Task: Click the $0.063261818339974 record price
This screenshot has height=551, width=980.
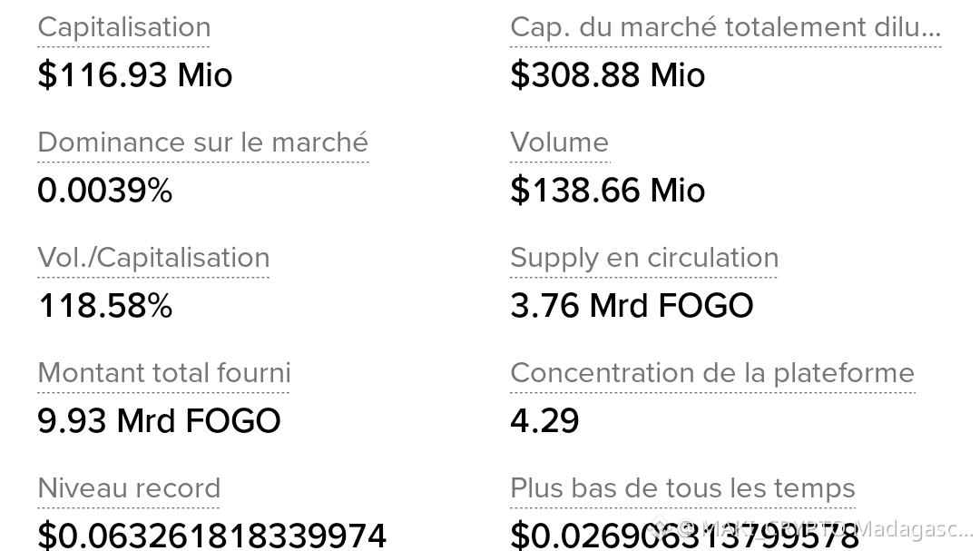Action: tap(211, 536)
